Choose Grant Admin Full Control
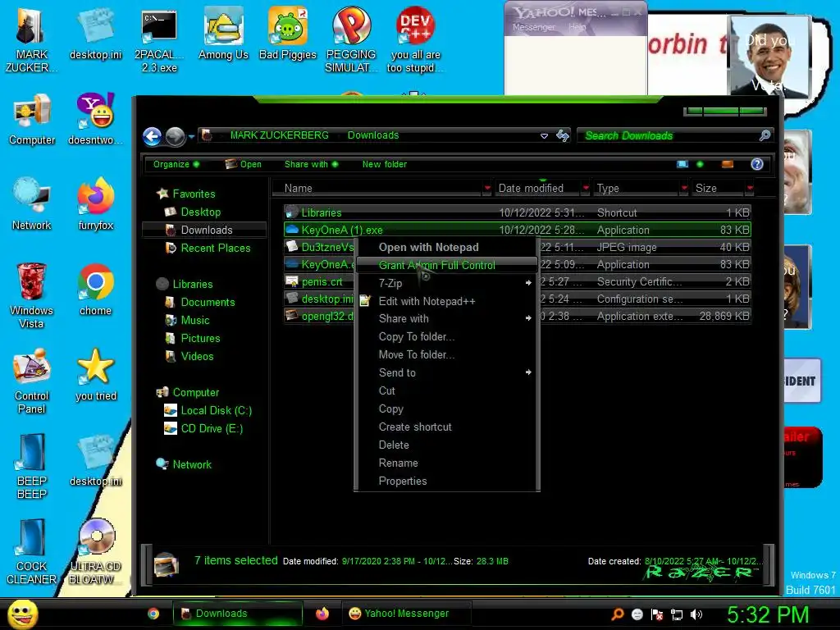The width and height of the screenshot is (840, 630). coord(446,265)
